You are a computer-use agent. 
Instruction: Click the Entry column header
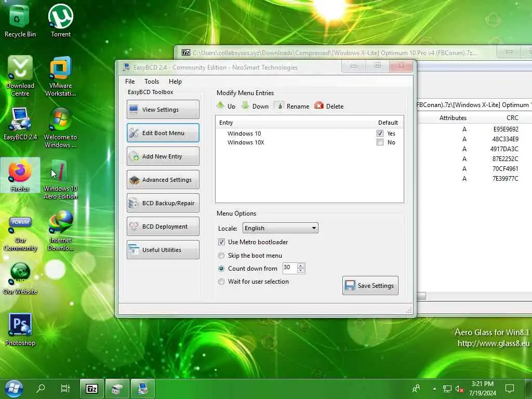pos(226,123)
